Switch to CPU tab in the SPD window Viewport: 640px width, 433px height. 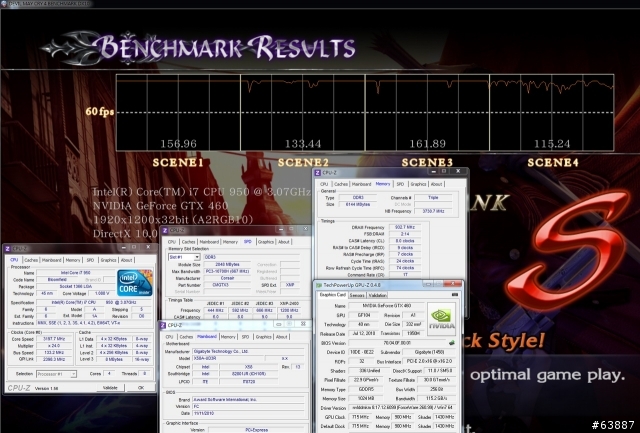pos(172,242)
